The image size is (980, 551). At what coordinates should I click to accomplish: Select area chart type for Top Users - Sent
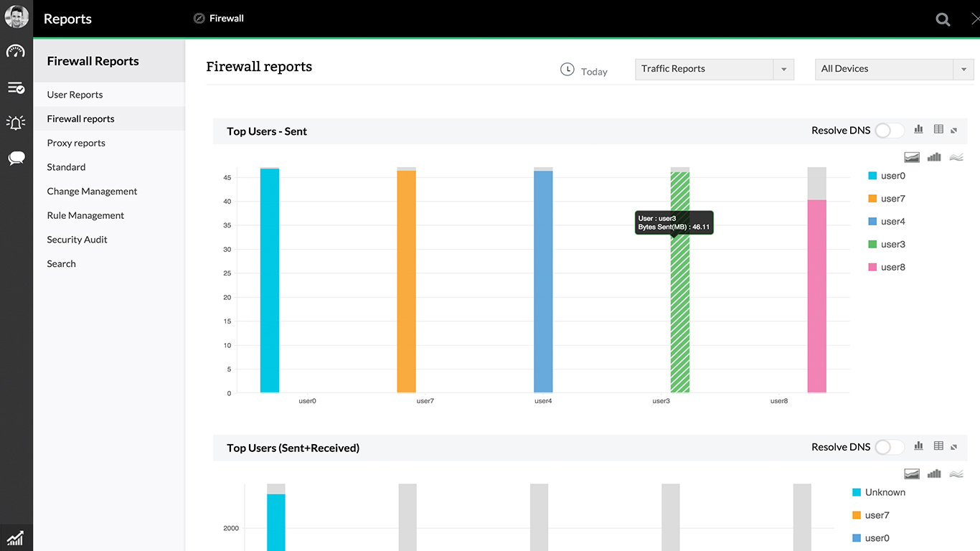coord(912,157)
